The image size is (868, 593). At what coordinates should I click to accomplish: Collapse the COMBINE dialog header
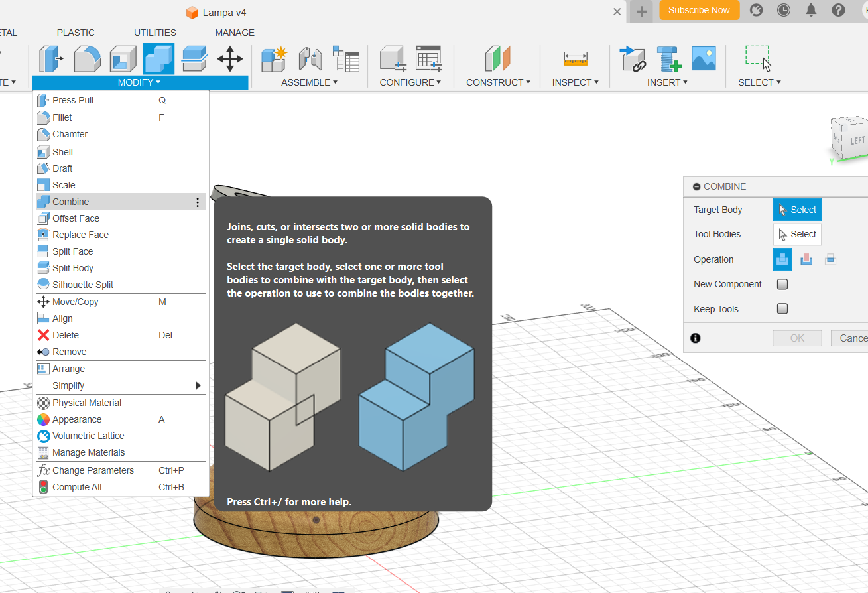[696, 187]
